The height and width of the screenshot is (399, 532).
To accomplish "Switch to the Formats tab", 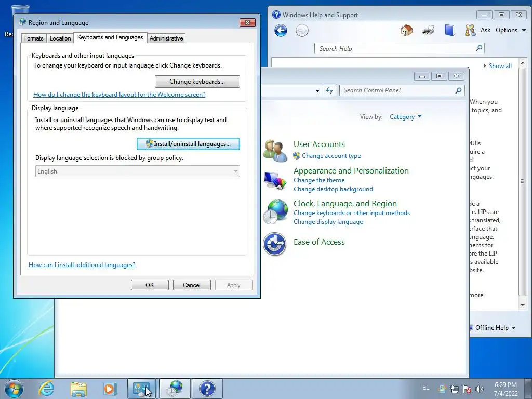I will pos(34,38).
